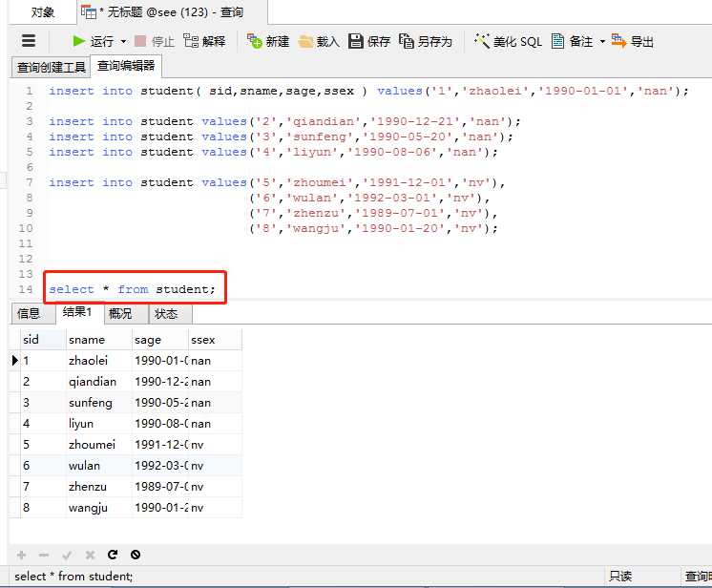The image size is (712, 588).
Task: Click the 只读 status bar label
Action: (620, 576)
